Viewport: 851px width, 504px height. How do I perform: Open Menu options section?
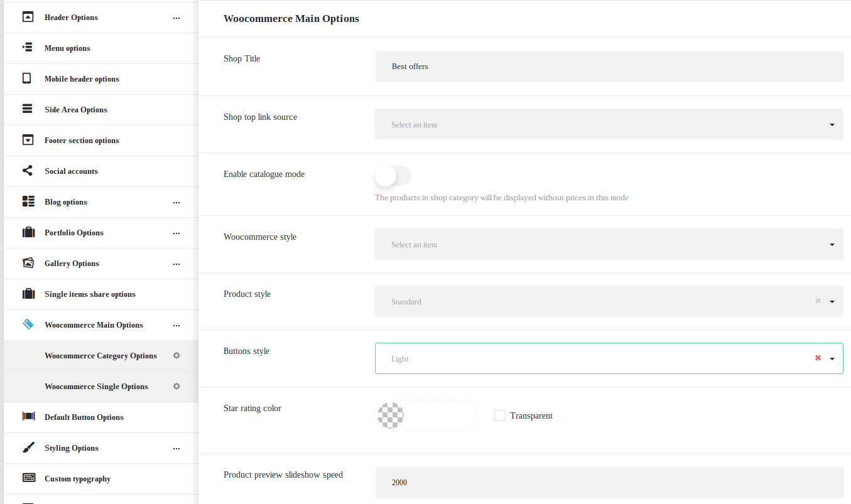[x=101, y=48]
